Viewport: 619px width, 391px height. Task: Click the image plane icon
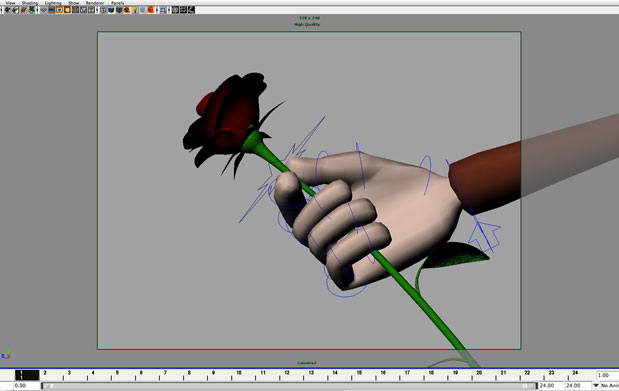coord(31,10)
